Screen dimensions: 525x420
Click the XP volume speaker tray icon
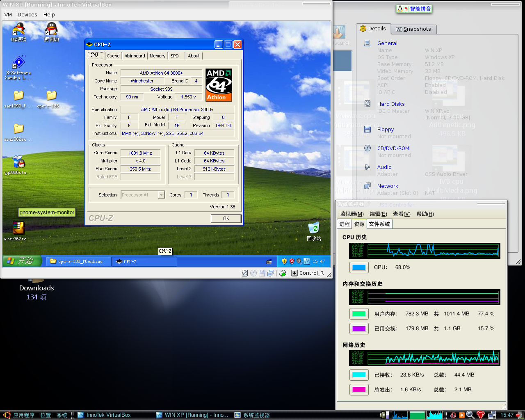[299, 261]
